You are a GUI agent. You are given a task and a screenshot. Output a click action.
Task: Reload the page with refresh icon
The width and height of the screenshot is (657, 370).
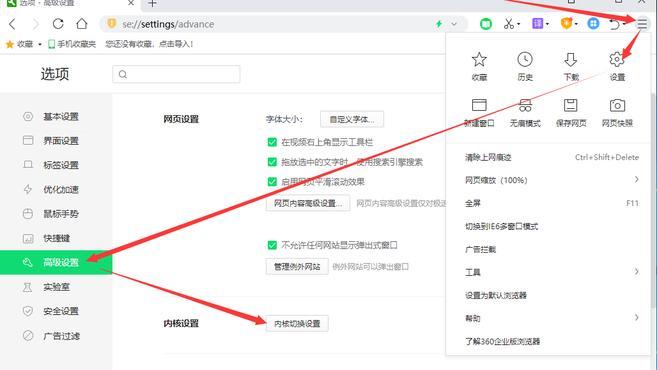click(x=58, y=24)
